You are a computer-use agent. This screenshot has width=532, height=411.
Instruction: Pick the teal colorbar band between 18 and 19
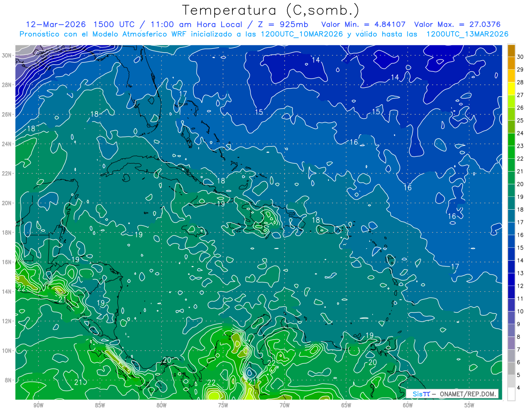coord(512,203)
